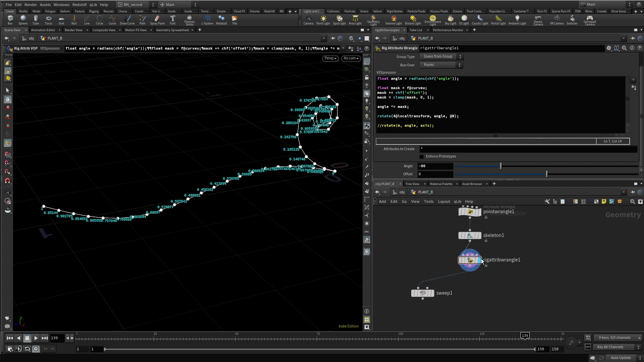Click the L-System shelf tool
The image size is (644, 362).
tap(207, 20)
